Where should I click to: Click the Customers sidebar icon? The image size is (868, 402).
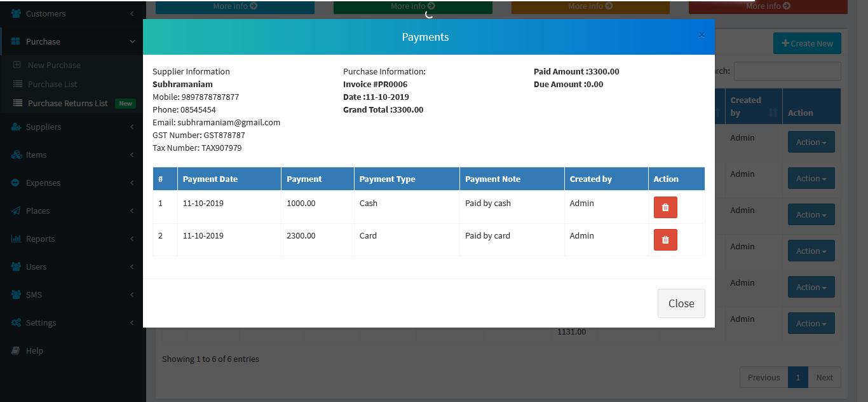coord(16,13)
